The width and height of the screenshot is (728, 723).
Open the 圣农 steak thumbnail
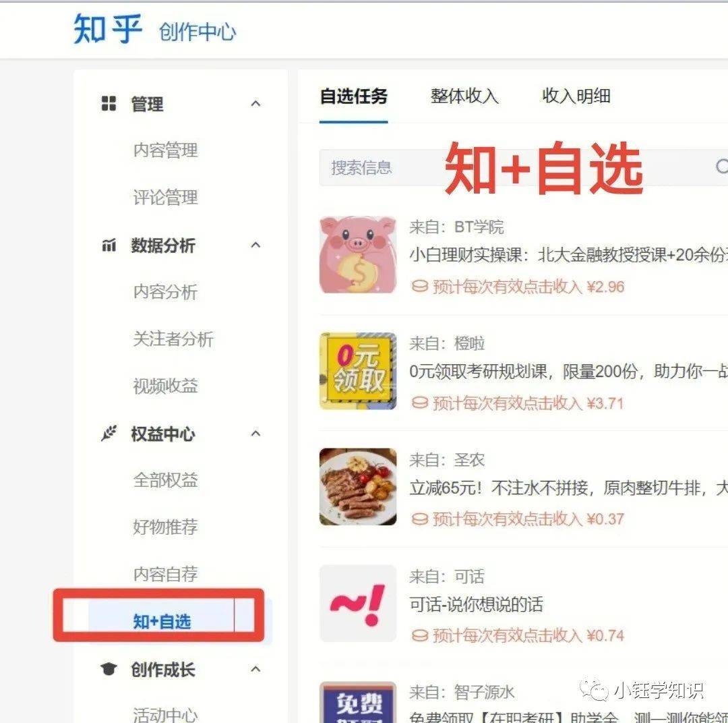(x=358, y=486)
